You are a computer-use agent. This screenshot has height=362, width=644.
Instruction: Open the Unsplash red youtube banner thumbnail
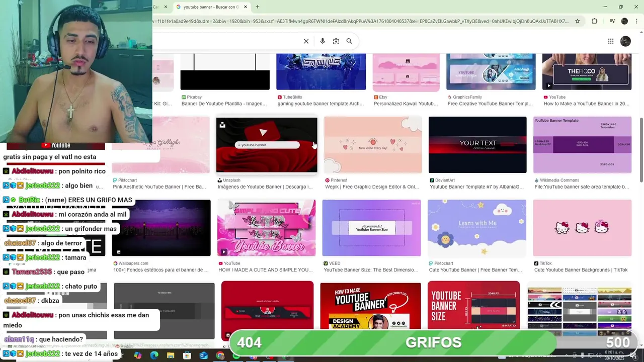pyautogui.click(x=267, y=145)
